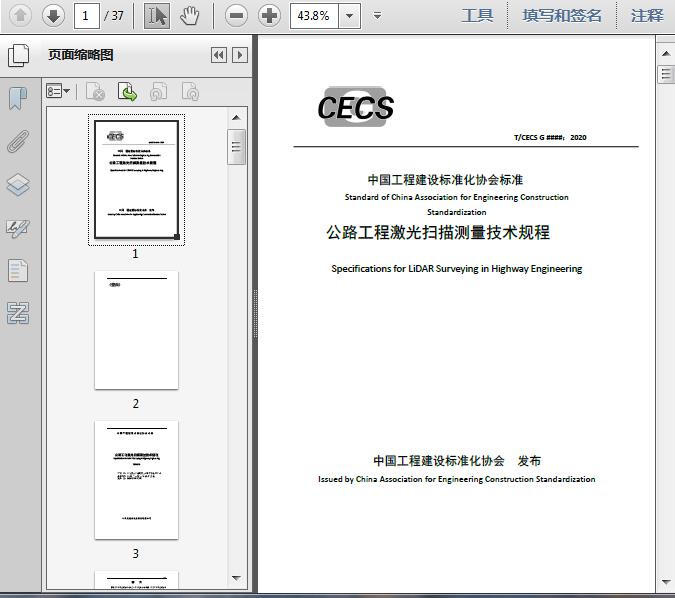
Task: Click the document scrollbar handle
Action: point(666,74)
